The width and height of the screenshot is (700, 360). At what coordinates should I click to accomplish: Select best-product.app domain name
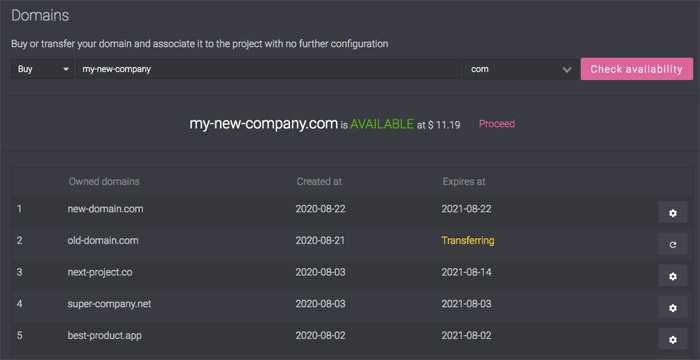tap(105, 335)
